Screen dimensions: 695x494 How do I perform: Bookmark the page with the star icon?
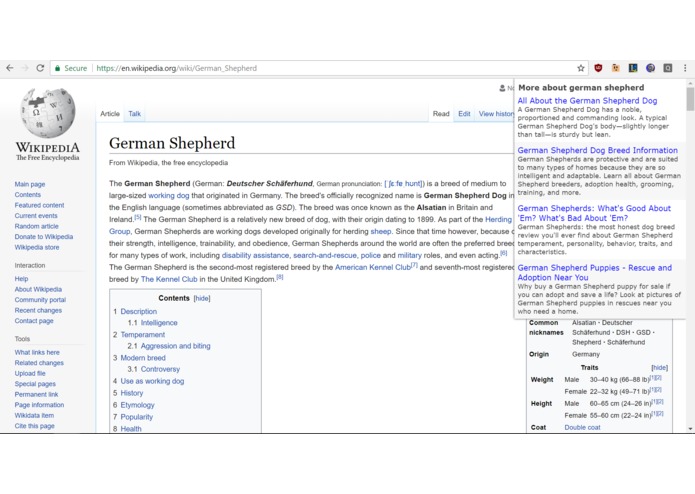(x=581, y=68)
